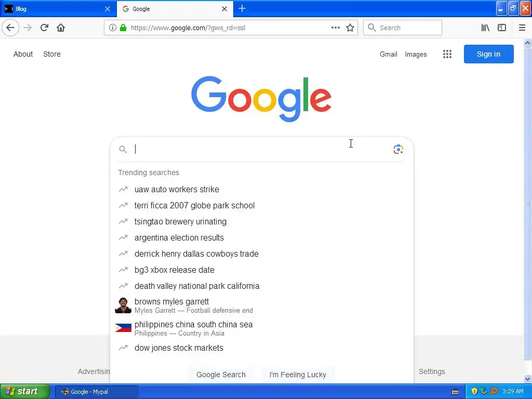532x399 pixels.
Task: Click the 3:29 AM system clock
Action: tap(513, 391)
